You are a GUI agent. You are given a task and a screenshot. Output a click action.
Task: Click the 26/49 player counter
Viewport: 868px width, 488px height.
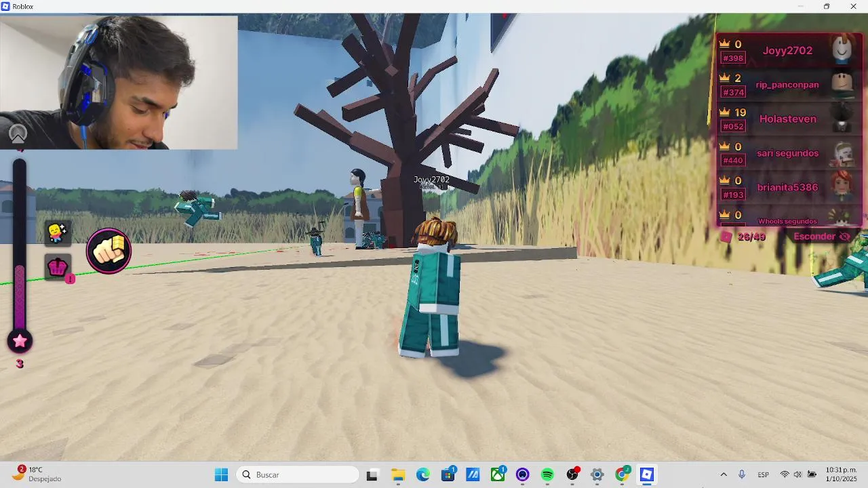click(751, 237)
